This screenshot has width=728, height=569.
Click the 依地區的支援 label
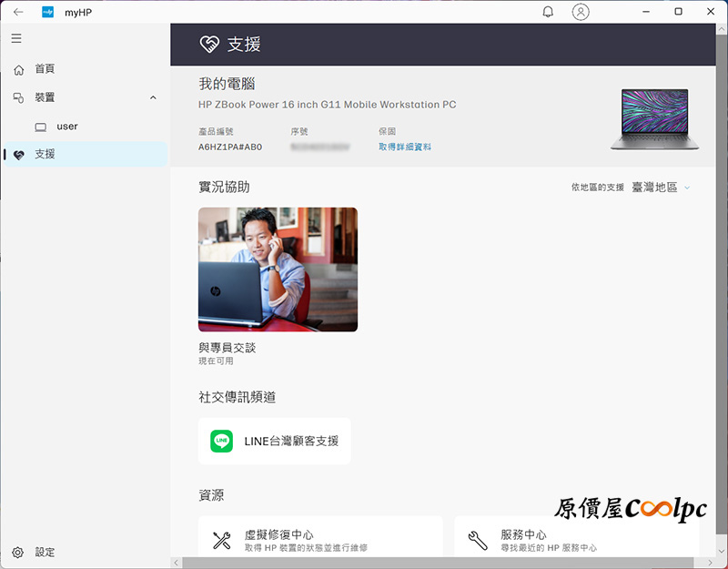(x=598, y=188)
